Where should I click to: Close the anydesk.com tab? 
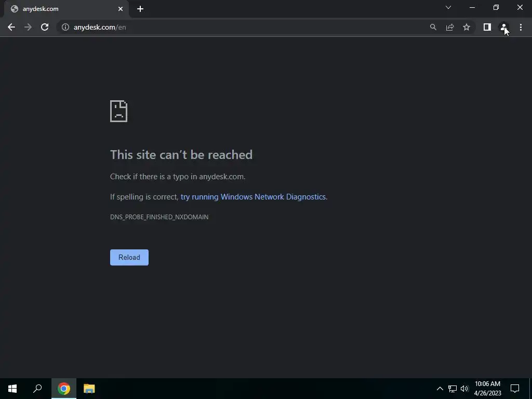(x=121, y=9)
